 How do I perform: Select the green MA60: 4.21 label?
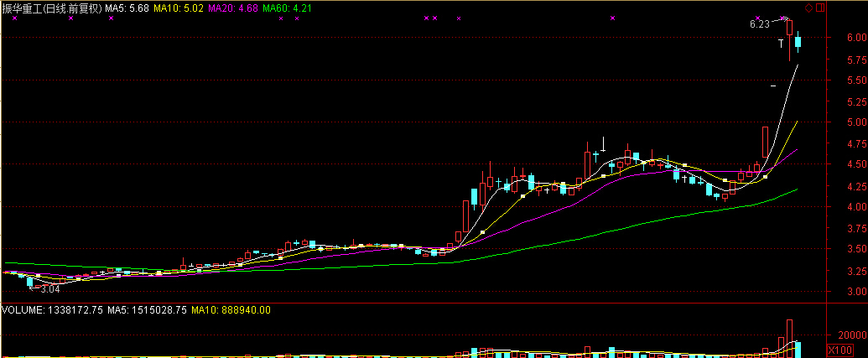pos(288,8)
